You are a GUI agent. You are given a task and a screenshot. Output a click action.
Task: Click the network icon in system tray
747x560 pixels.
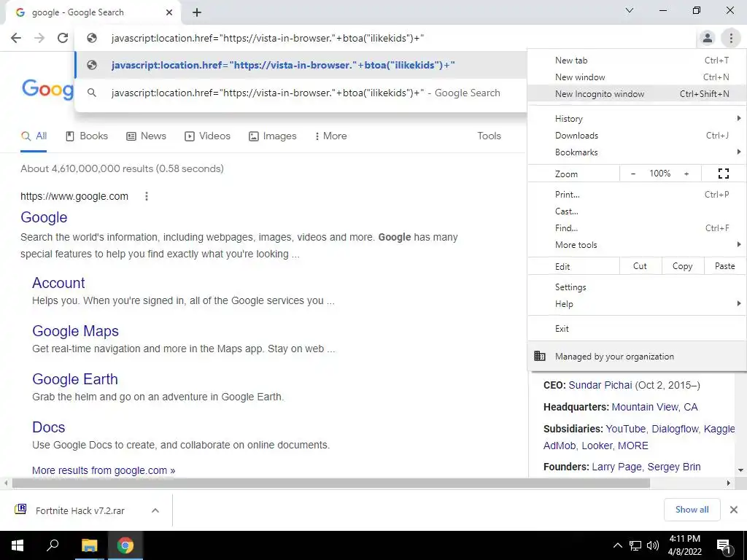(x=635, y=545)
